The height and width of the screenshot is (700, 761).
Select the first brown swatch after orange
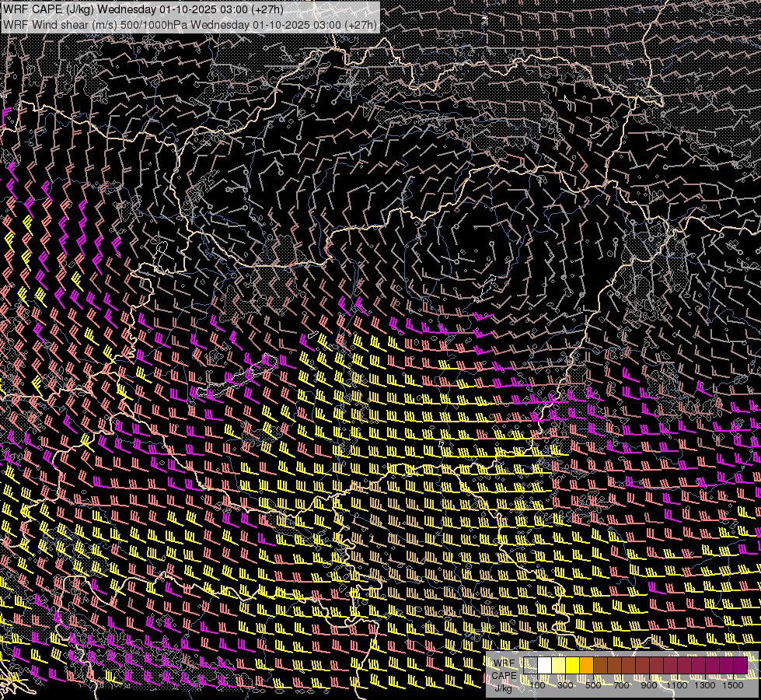coord(601,666)
